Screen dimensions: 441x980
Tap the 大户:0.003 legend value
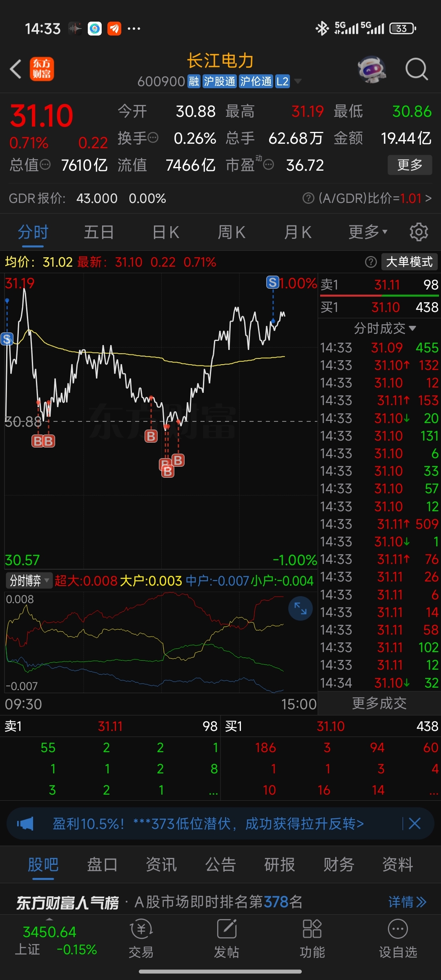tap(151, 581)
